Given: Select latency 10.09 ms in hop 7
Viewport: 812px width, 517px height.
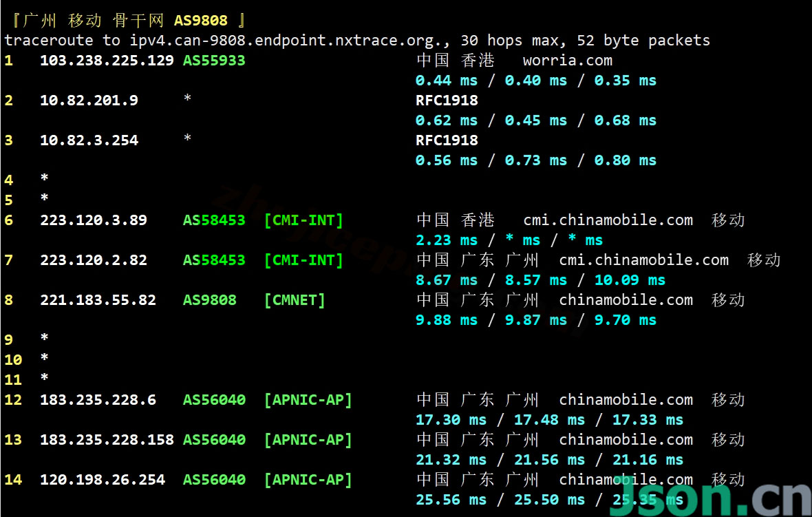Looking at the screenshot, I should [630, 280].
